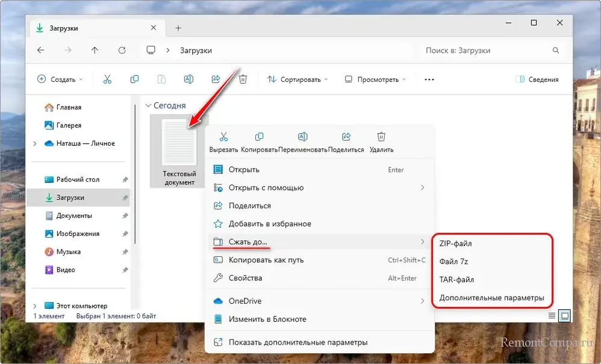This screenshot has height=364, width=601.
Task: Expand the Этот компьютер tree node
Action: click(x=35, y=306)
